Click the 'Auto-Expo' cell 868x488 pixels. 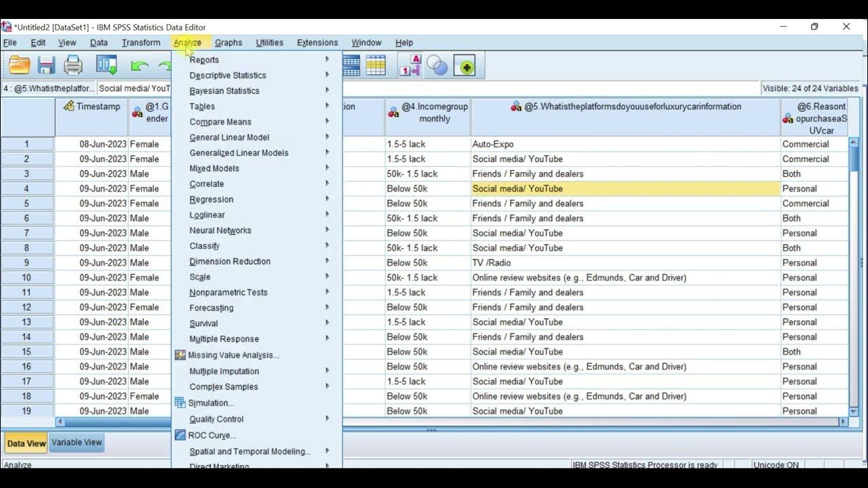pos(625,144)
